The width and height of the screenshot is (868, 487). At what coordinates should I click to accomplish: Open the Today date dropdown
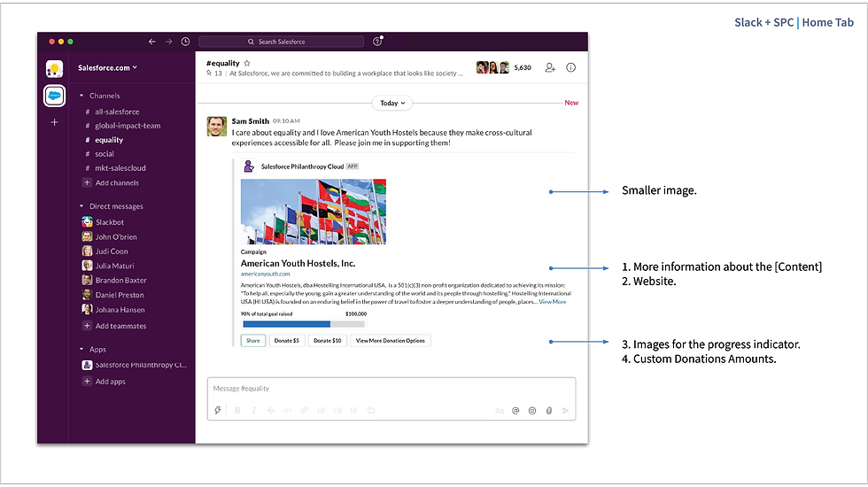(392, 103)
